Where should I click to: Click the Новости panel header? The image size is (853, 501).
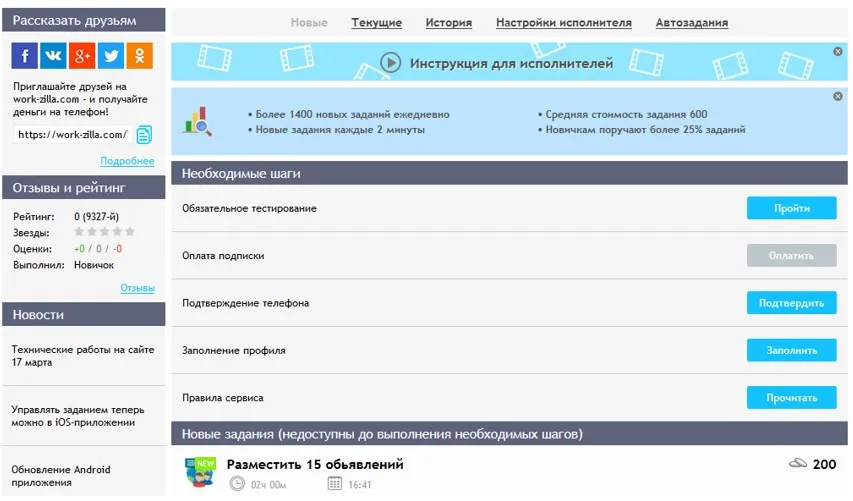pyautogui.click(x=84, y=314)
